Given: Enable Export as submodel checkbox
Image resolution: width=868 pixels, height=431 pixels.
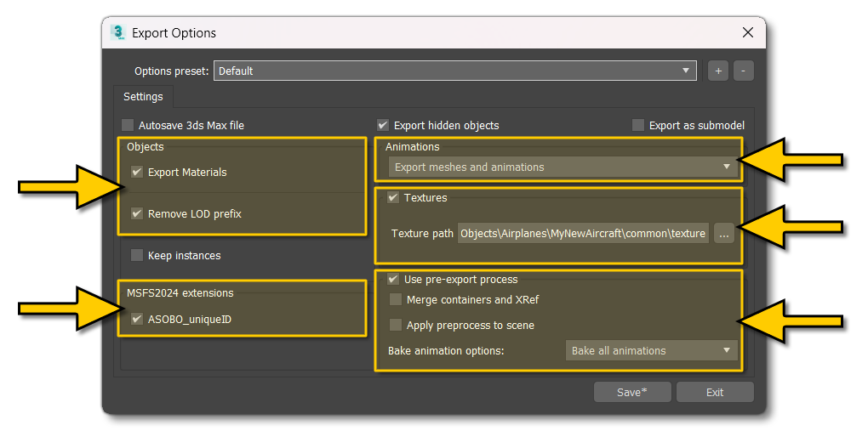Looking at the screenshot, I should (638, 126).
